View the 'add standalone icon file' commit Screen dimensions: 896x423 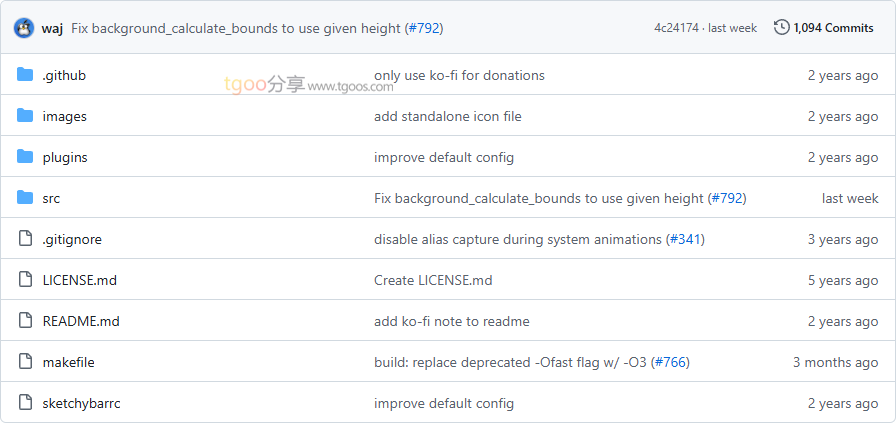point(447,116)
